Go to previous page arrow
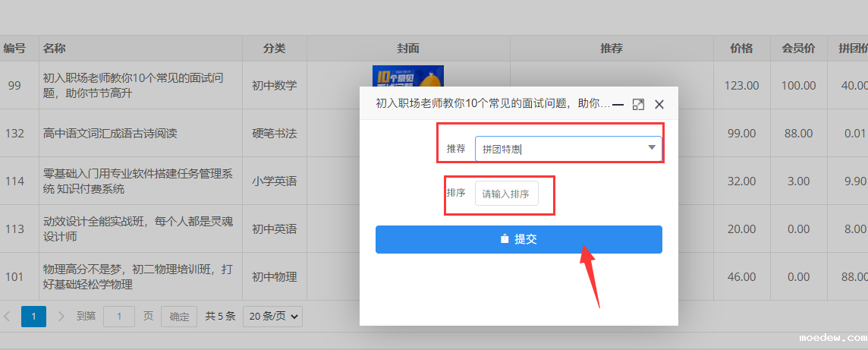 coord(8,316)
